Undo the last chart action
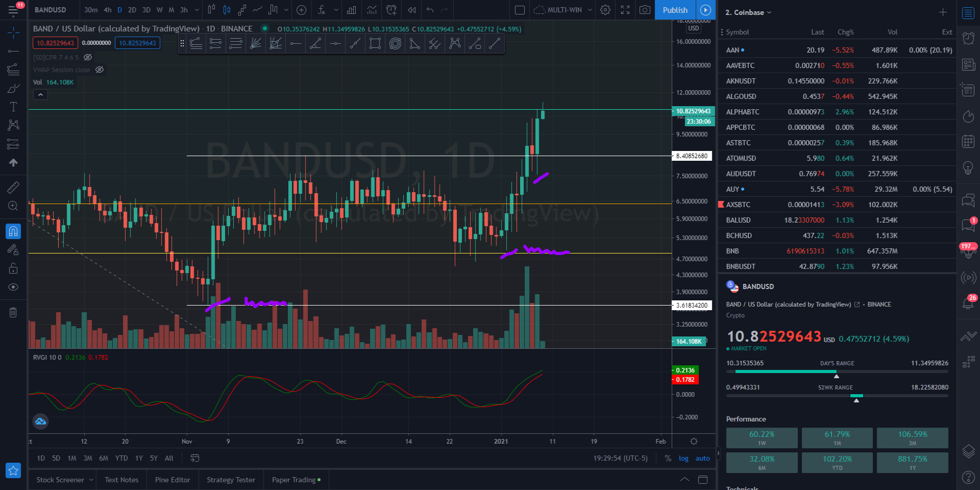 tap(430, 10)
